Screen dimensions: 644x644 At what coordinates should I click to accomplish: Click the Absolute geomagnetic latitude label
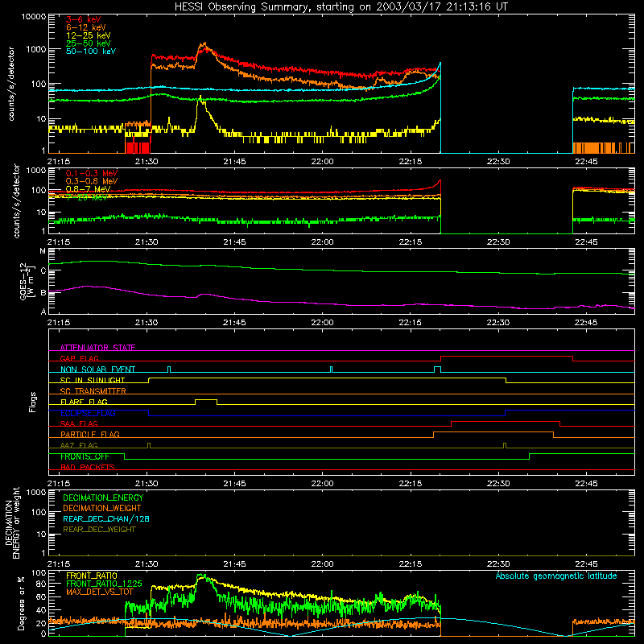[556, 576]
